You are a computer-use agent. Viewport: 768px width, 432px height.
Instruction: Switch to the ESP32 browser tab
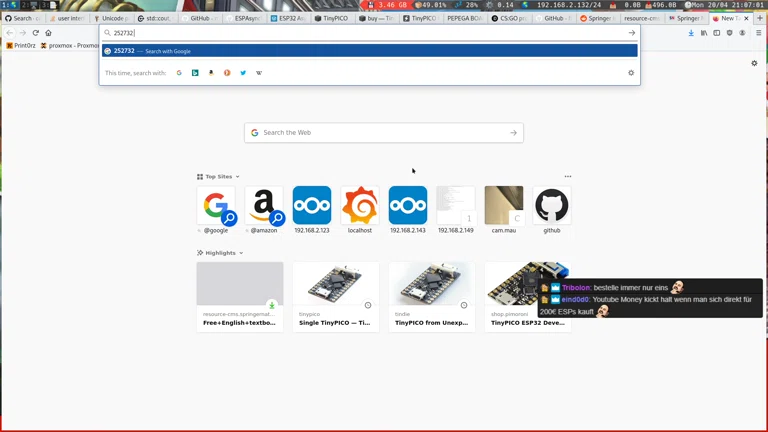pyautogui.click(x=288, y=18)
